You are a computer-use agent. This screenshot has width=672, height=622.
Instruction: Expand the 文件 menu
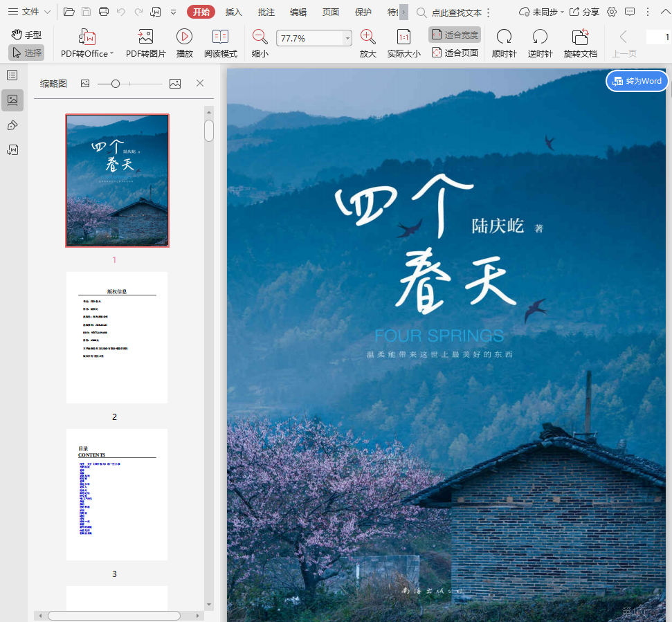click(30, 12)
